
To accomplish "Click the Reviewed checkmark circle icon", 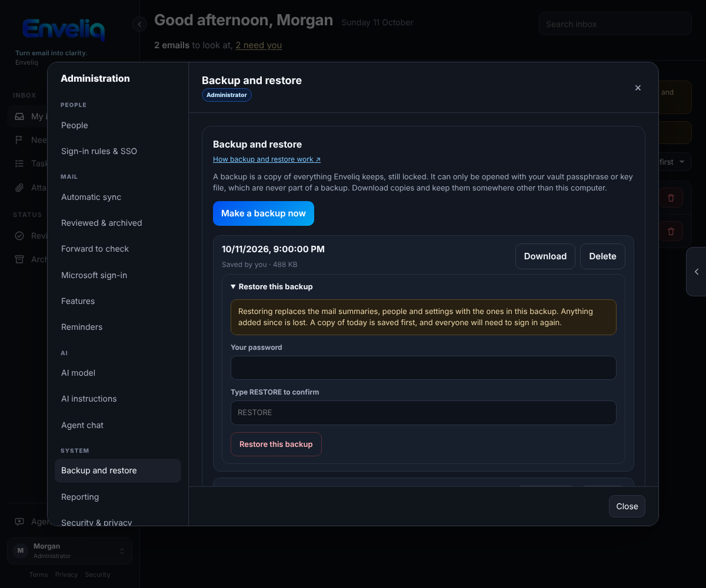I will 19,236.
